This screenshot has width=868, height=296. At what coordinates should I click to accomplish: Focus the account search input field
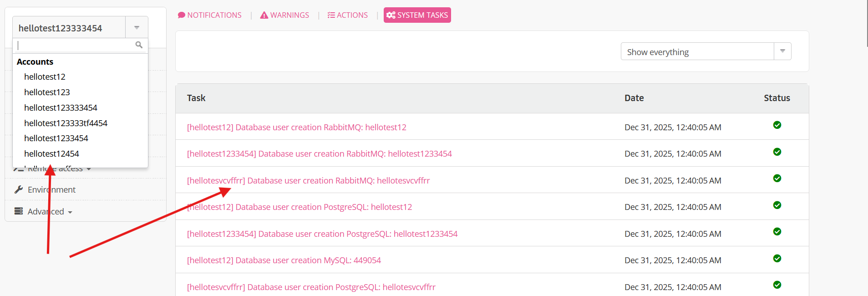tap(75, 45)
